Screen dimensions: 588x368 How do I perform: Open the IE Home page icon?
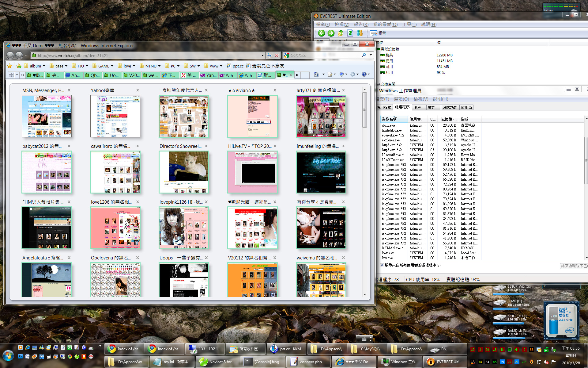(x=316, y=74)
